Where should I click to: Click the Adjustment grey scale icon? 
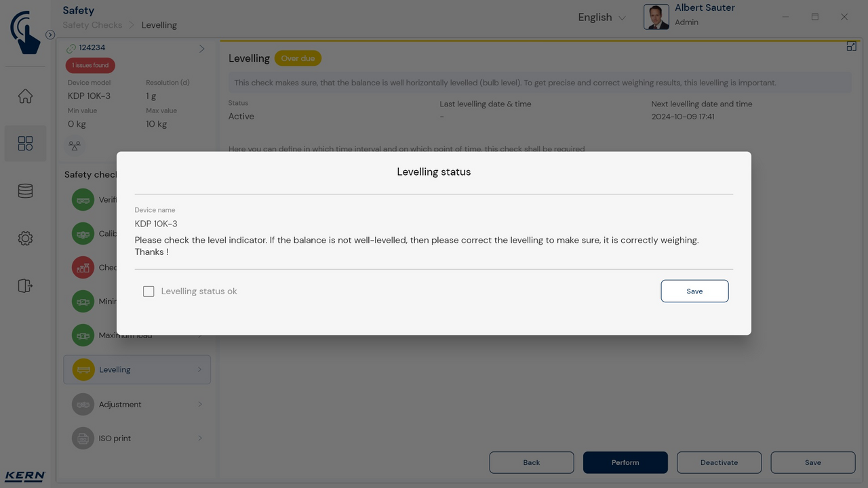[x=83, y=405]
